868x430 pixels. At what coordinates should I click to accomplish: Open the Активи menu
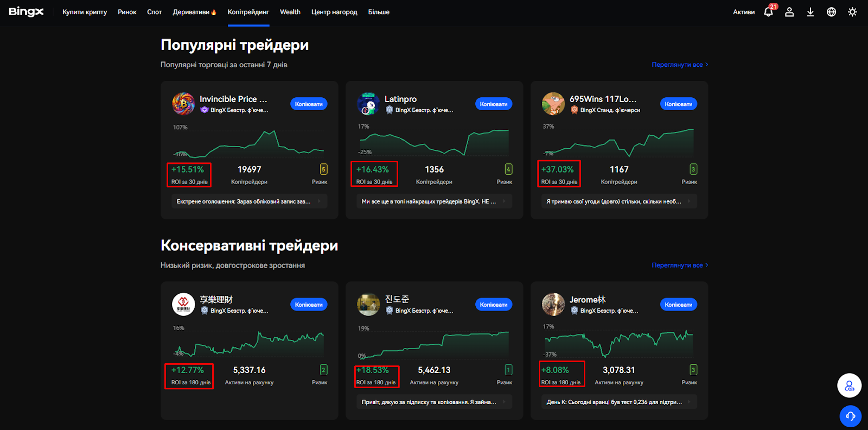tap(744, 12)
